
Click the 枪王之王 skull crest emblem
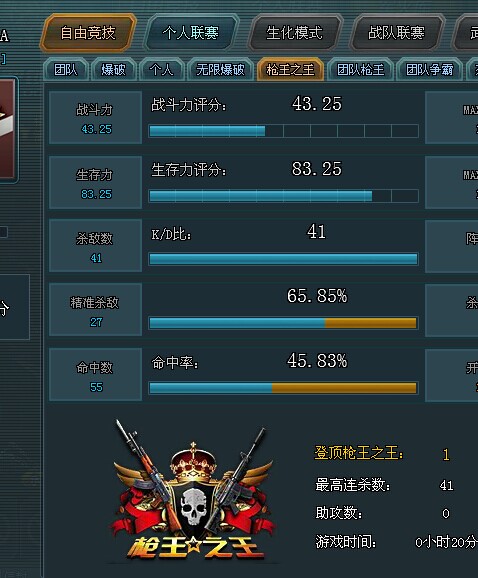pyautogui.click(x=194, y=490)
